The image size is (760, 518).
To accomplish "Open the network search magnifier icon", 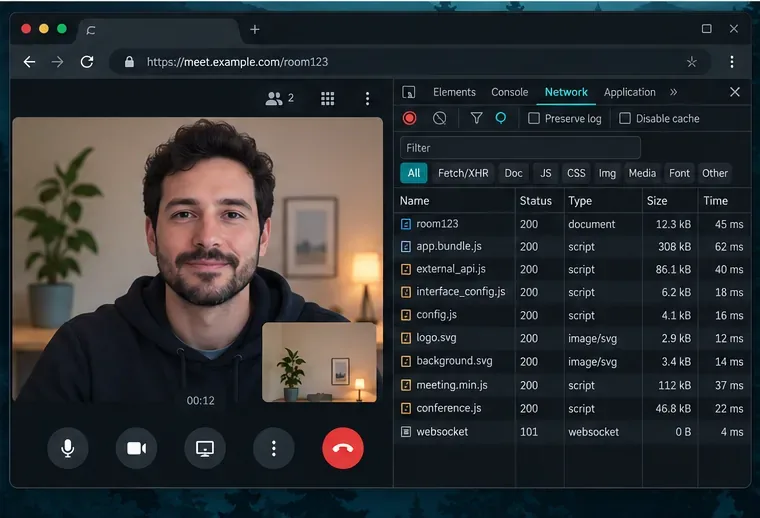I will click(501, 118).
